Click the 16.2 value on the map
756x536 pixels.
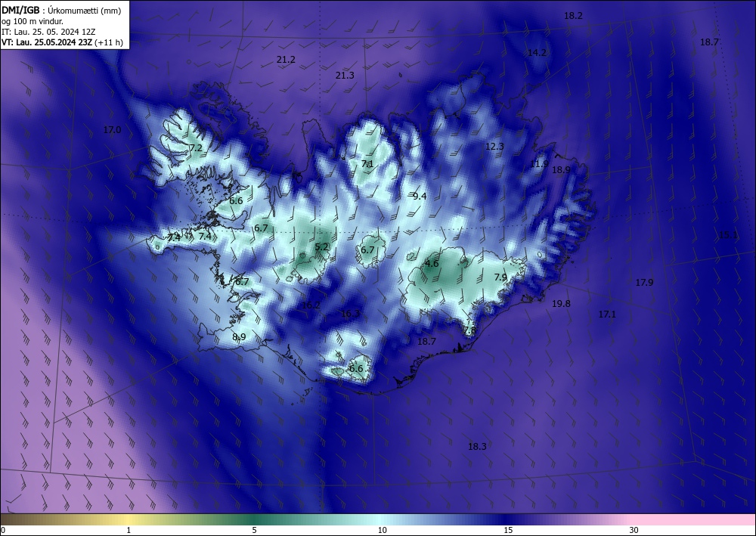tap(311, 305)
